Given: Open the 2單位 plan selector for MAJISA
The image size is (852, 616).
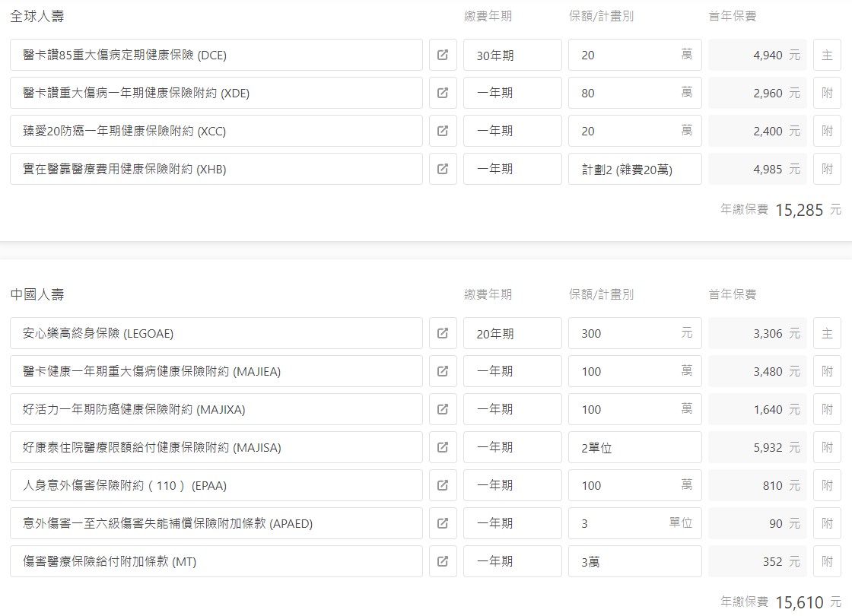Looking at the screenshot, I should (x=635, y=447).
